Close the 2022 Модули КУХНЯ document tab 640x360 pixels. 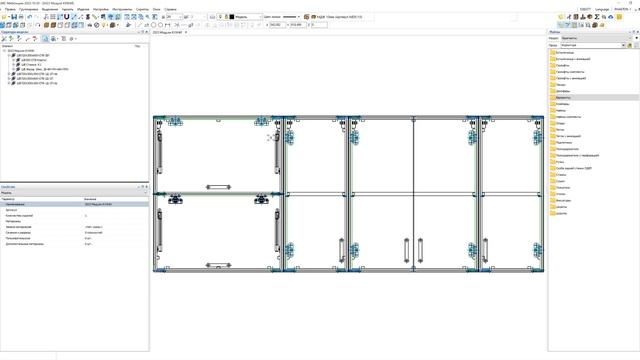(186, 32)
